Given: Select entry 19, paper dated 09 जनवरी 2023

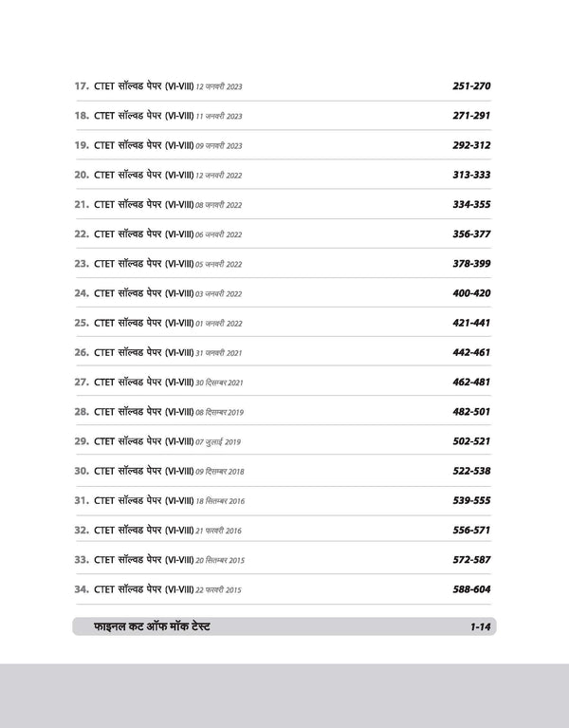Looking at the screenshot, I should [x=157, y=145].
